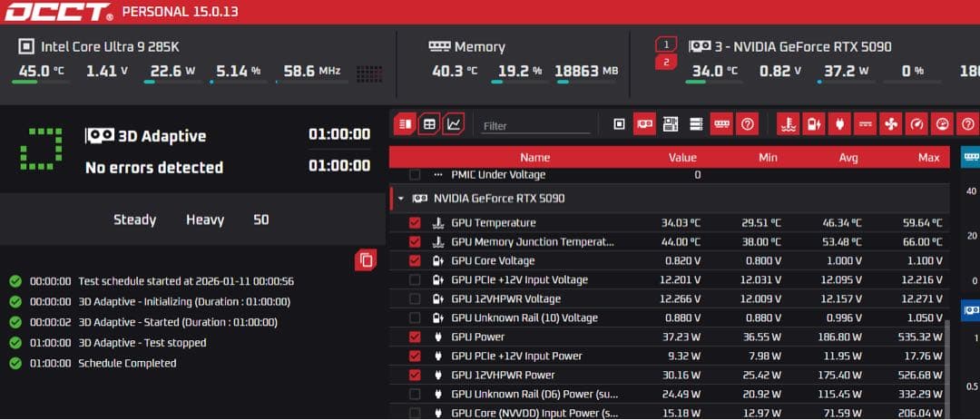This screenshot has width=980, height=420.
Task: Toggle the voltage sensor type filter
Action: (814, 124)
